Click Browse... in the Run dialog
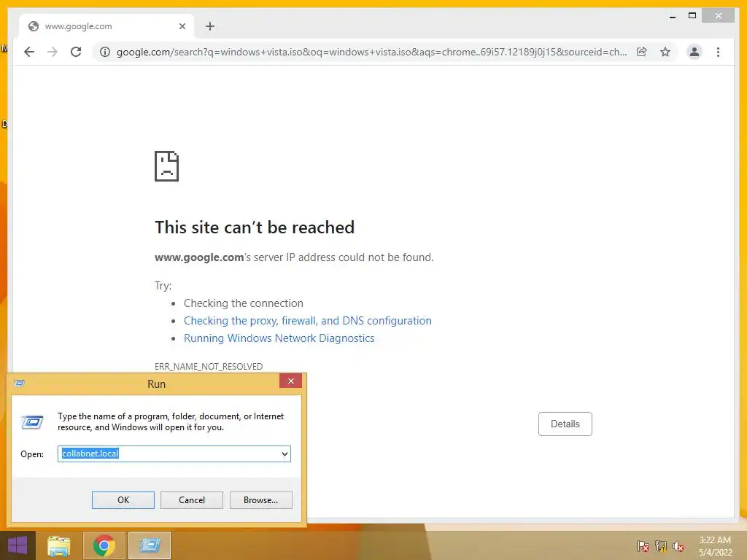Image resolution: width=747 pixels, height=560 pixels. (260, 500)
